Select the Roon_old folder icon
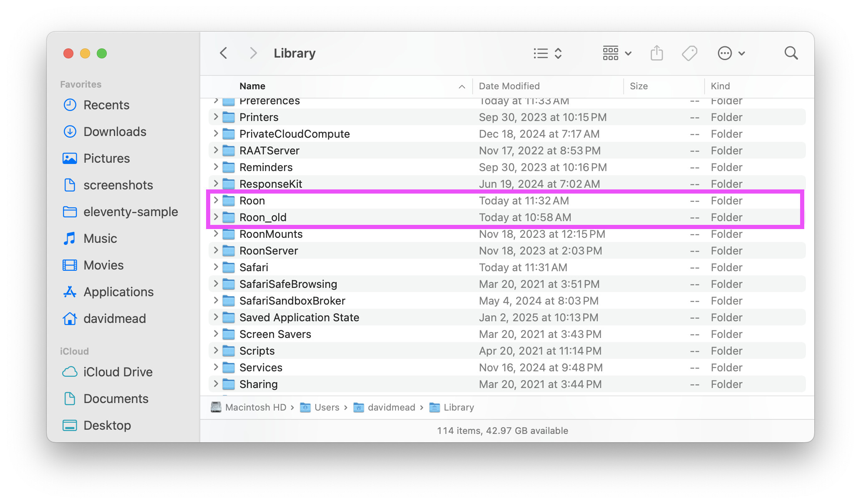861x504 pixels. (x=229, y=217)
